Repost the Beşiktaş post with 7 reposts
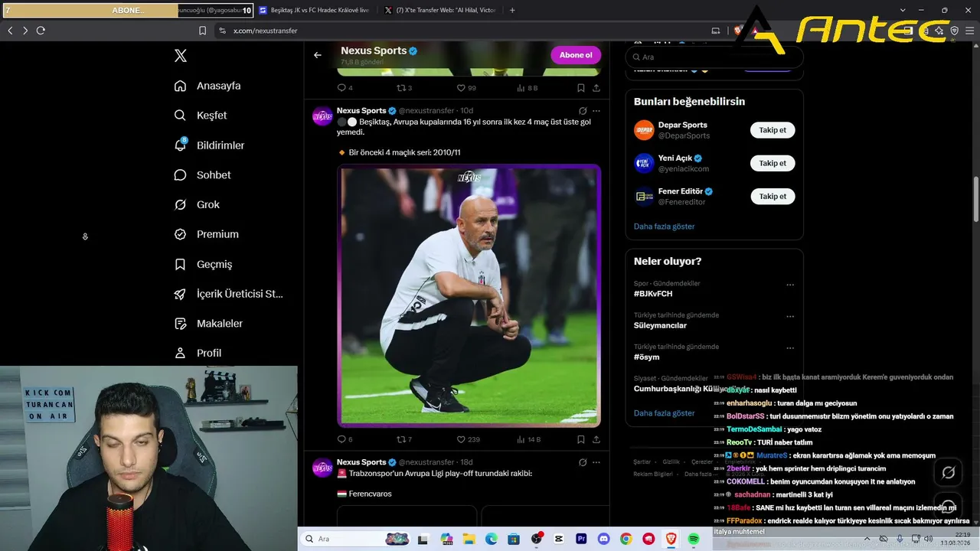Viewport: 980px width, 551px height. [x=403, y=439]
